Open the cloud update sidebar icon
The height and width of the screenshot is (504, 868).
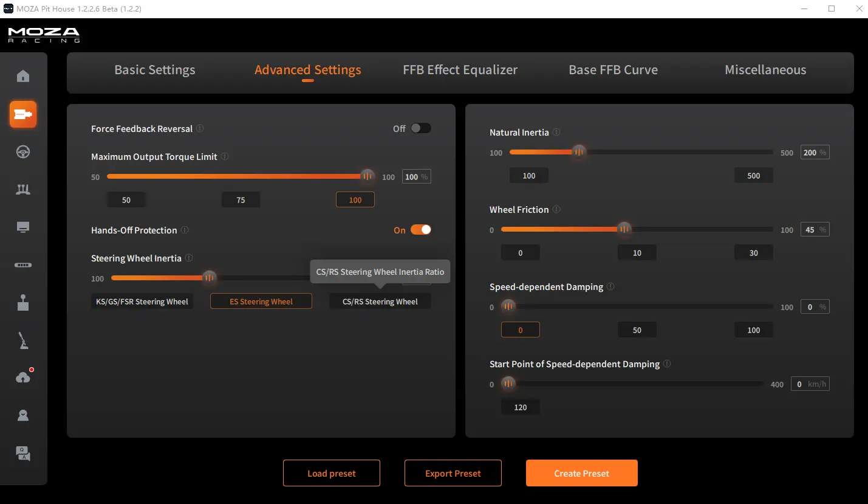click(23, 378)
